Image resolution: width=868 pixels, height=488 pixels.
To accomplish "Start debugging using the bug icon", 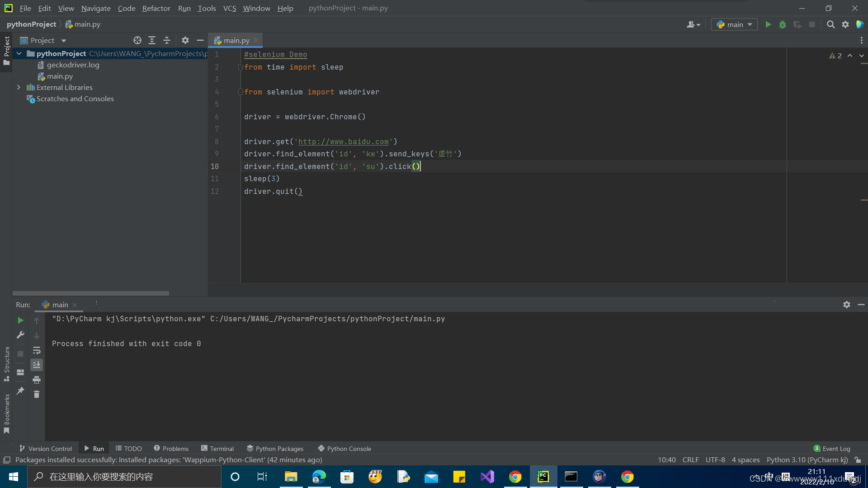I will click(783, 24).
